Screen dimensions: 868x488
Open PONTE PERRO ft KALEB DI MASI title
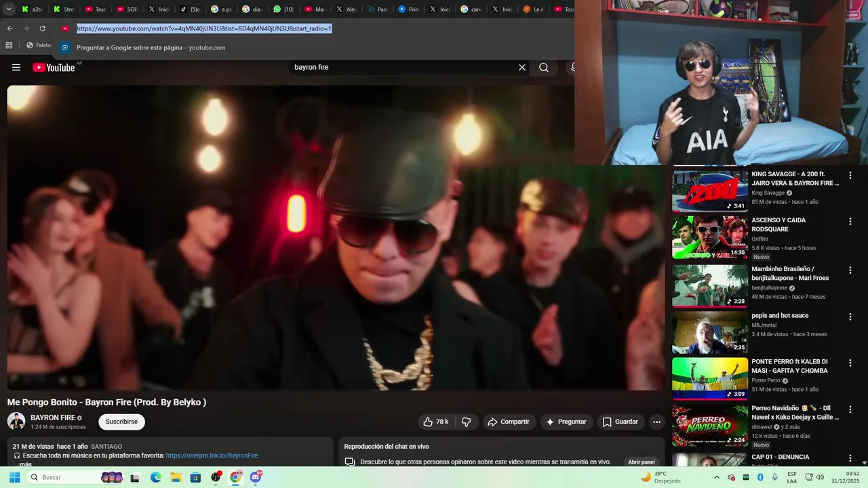click(x=790, y=366)
